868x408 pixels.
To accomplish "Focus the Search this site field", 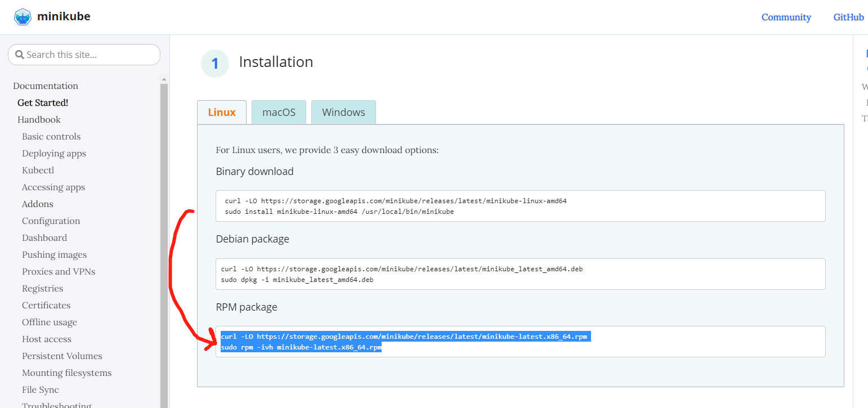I will click(x=84, y=55).
